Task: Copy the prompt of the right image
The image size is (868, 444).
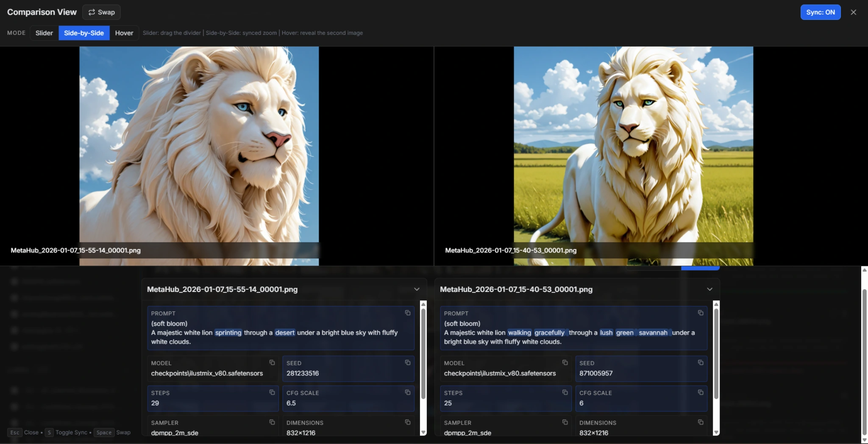Action: [700, 313]
